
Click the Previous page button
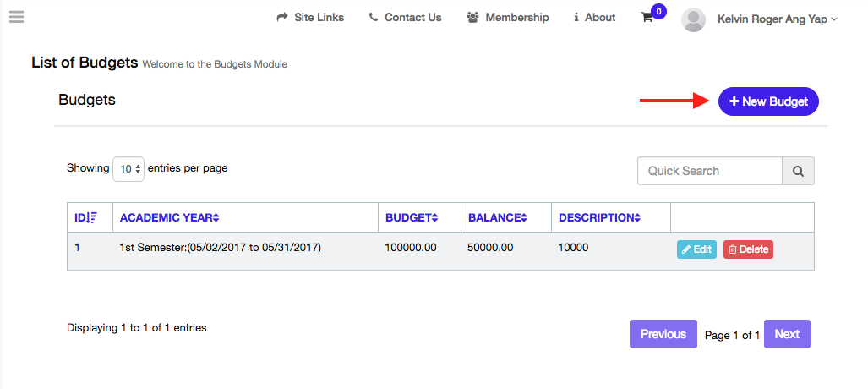click(x=663, y=334)
